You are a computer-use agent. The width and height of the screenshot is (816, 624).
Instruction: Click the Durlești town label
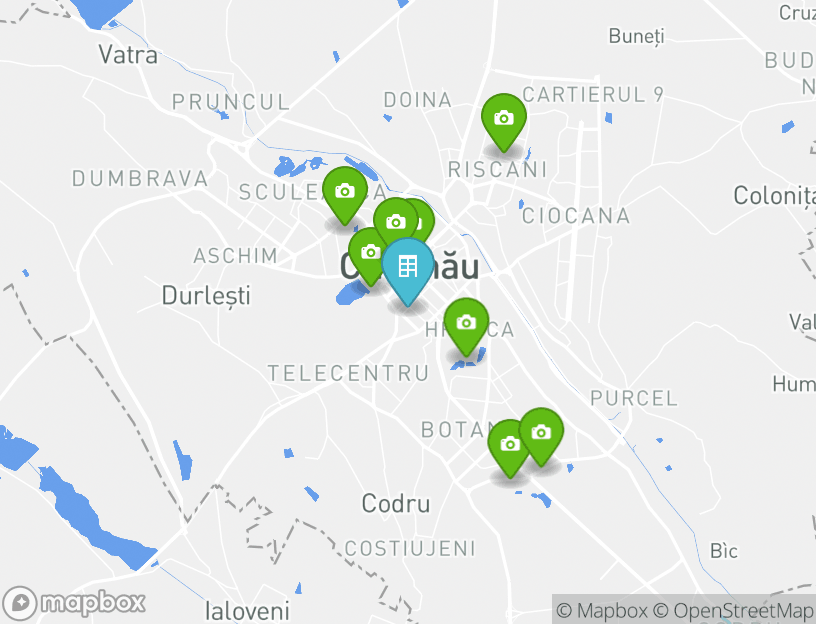206,296
